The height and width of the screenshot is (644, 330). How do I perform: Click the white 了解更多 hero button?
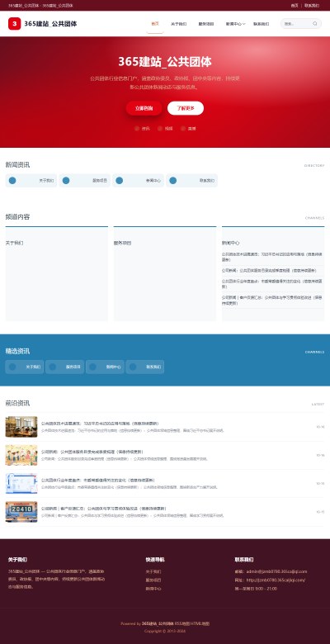coord(186,108)
